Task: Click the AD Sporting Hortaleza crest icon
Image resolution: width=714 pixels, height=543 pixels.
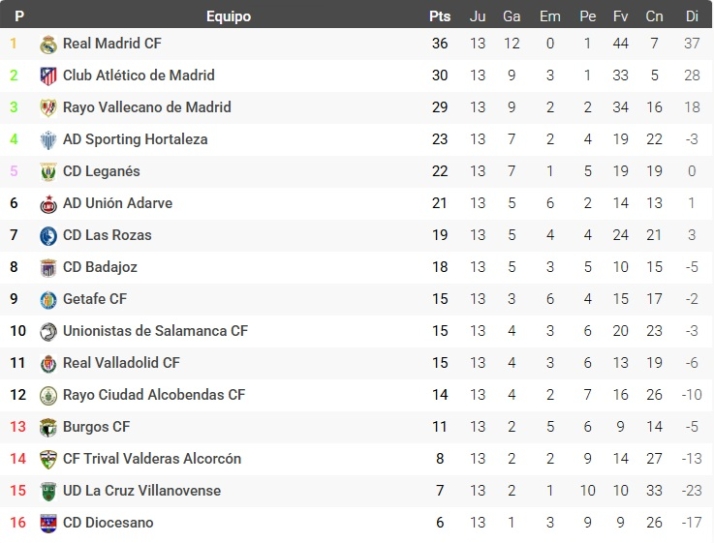Action: pyautogui.click(x=48, y=140)
